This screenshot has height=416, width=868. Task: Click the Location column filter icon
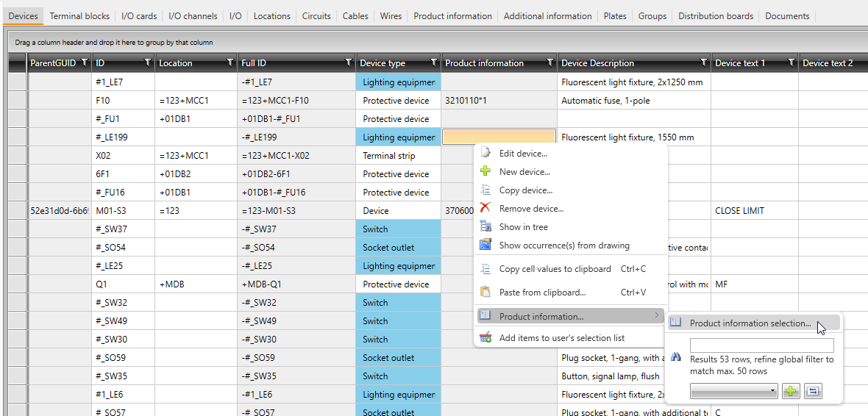click(x=230, y=62)
